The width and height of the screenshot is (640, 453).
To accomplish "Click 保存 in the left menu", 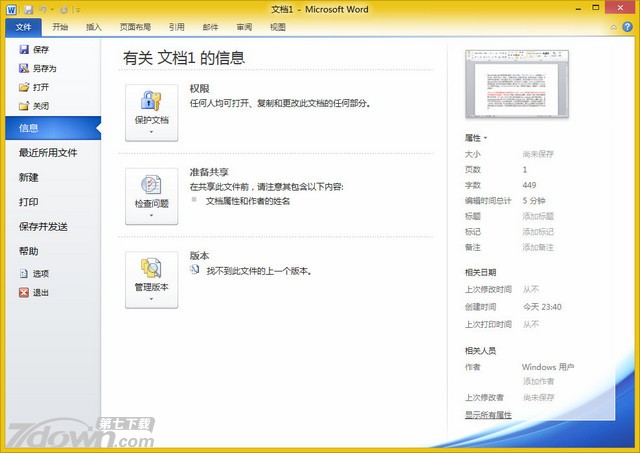I will (x=34, y=50).
